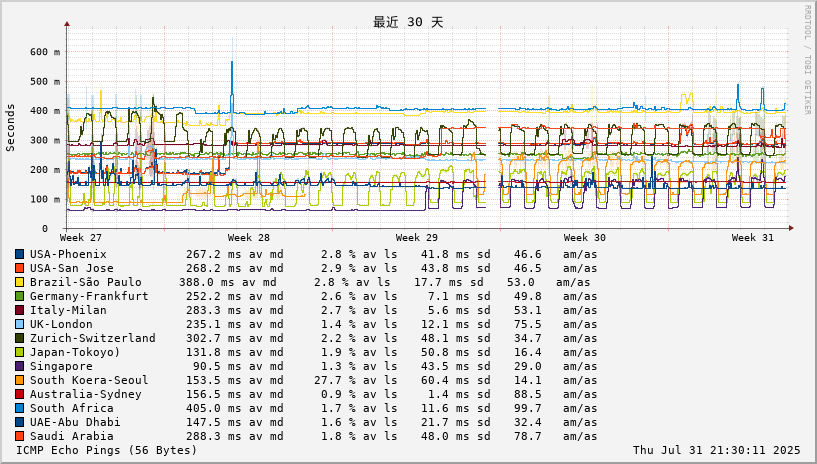817x464 pixels.
Task: Click the 147.5 ms median for Abu Dhabi
Action: pos(214,422)
